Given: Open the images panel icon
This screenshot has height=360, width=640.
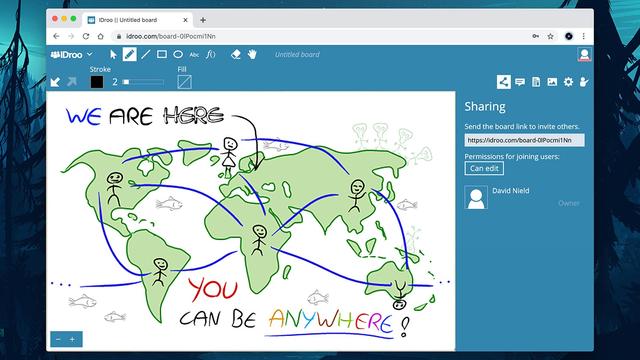Looking at the screenshot, I should click(552, 82).
